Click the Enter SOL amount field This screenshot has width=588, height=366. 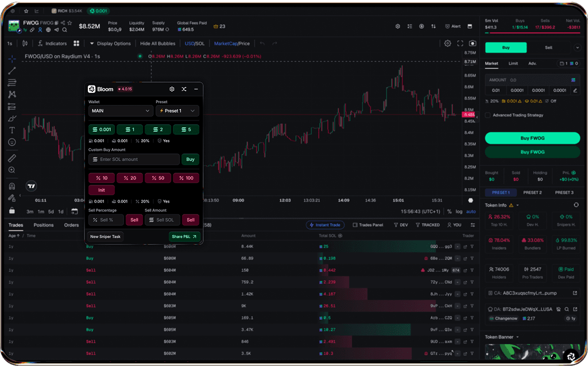coord(134,159)
